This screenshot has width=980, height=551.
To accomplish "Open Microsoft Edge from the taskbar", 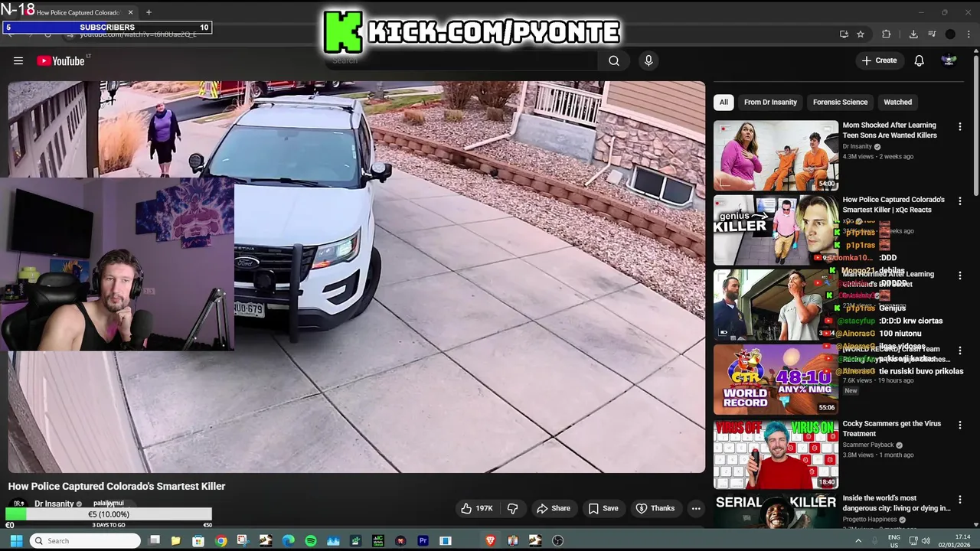I will coord(288,540).
